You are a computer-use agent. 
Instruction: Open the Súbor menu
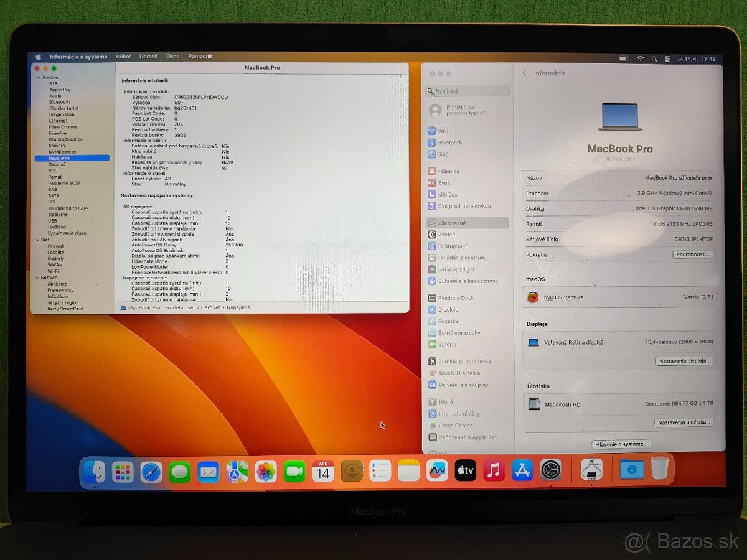[x=123, y=56]
